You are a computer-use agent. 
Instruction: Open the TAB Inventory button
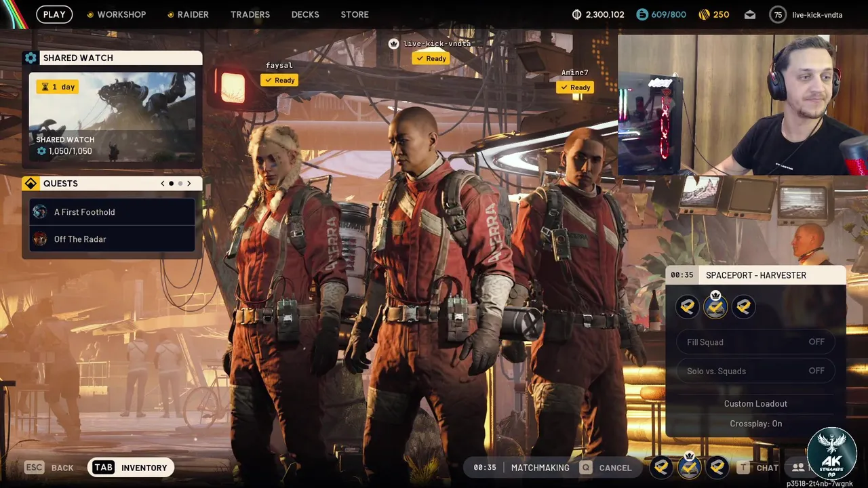pos(130,468)
